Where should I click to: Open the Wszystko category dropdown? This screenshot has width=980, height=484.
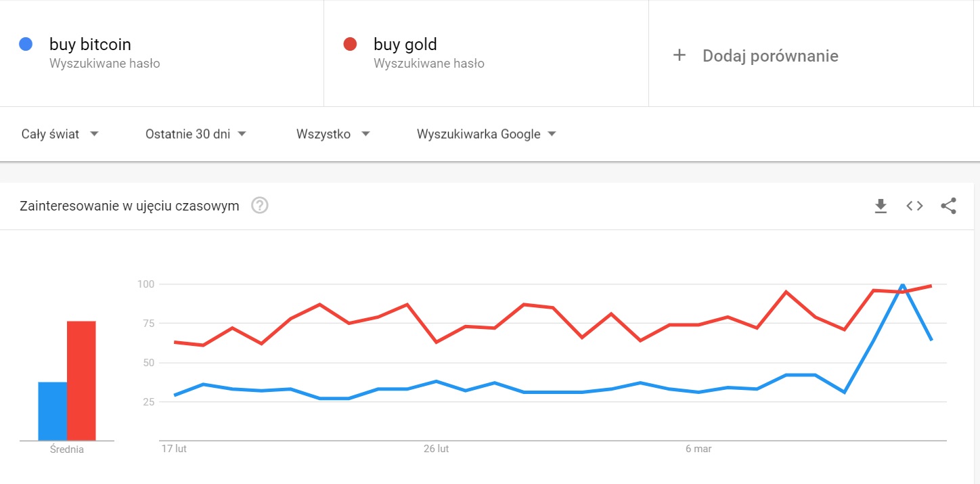pyautogui.click(x=333, y=134)
